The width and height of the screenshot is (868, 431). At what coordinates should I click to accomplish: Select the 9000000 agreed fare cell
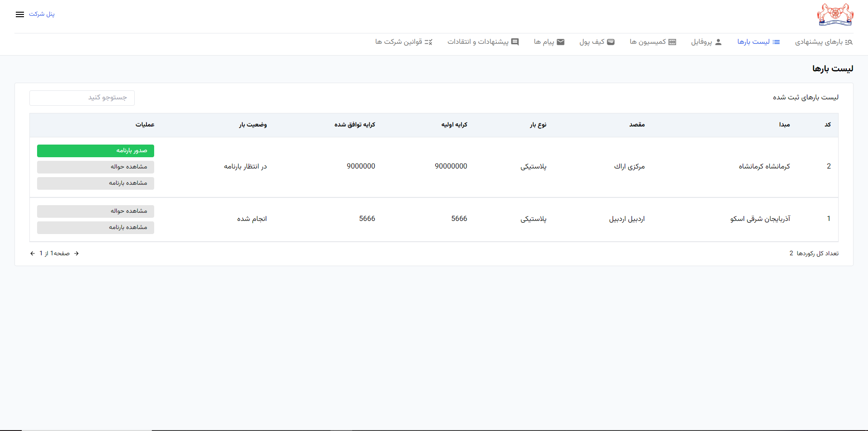(x=361, y=166)
